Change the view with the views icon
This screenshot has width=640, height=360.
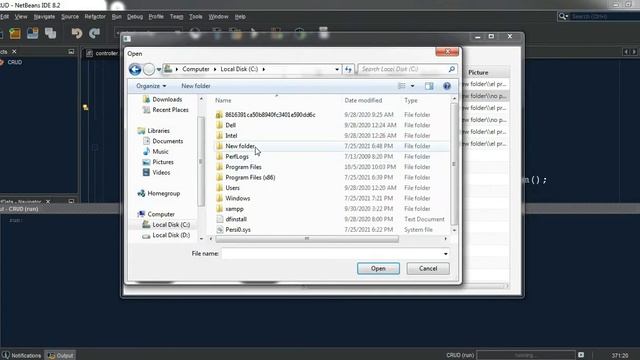(402, 86)
